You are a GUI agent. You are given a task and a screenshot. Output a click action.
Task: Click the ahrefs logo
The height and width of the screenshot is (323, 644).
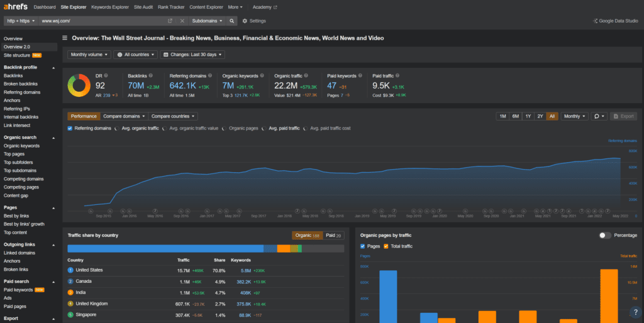(16, 6)
